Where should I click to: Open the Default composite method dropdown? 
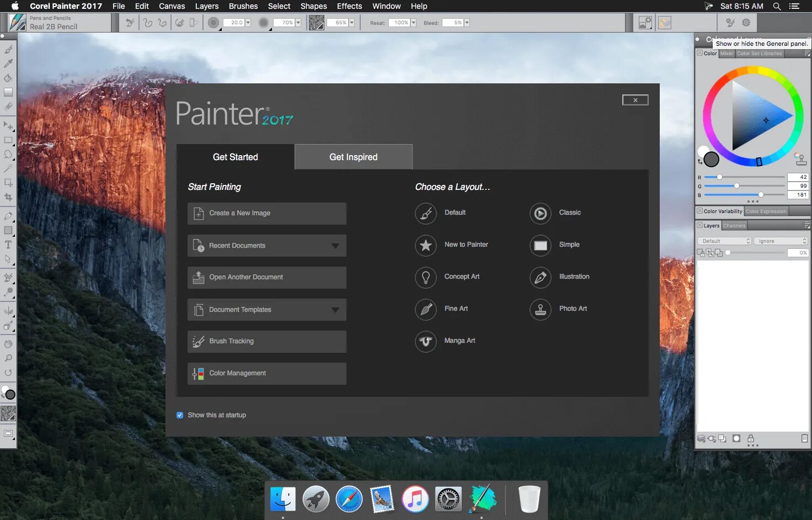point(725,241)
